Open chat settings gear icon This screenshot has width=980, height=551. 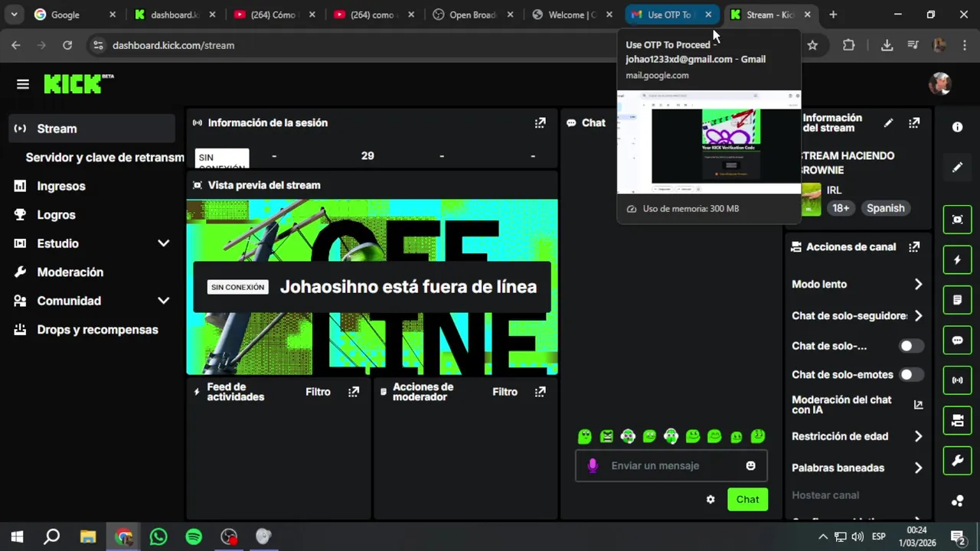point(710,499)
